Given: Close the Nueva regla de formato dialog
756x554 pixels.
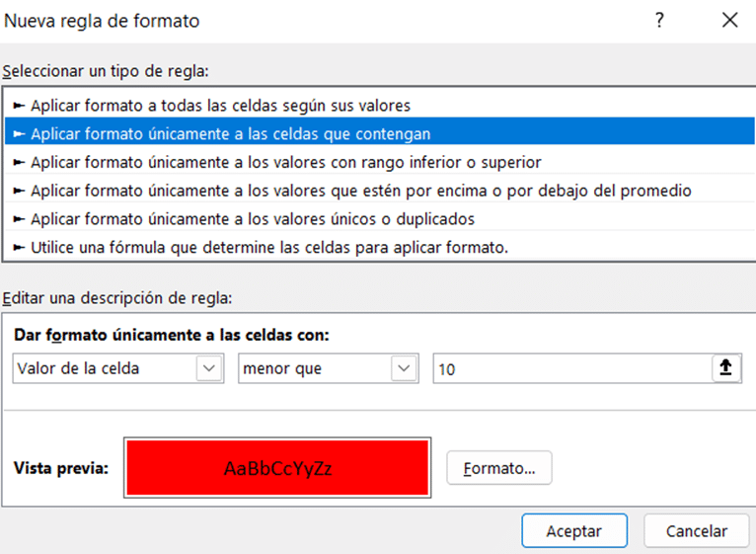Looking at the screenshot, I should [x=729, y=21].
